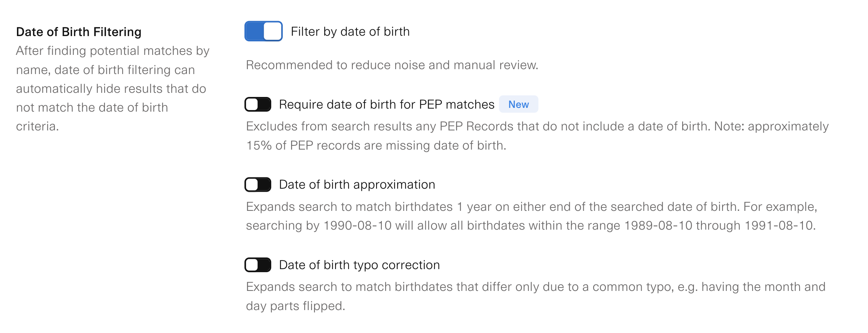The height and width of the screenshot is (333, 868).
Task: Click the "Date of birth typo correction" label
Action: (359, 265)
